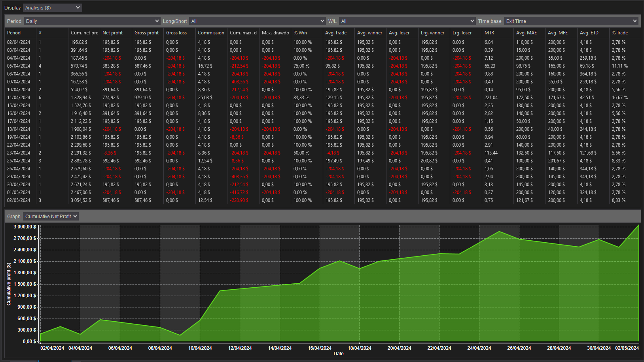Open the Period dropdown set to Daily
This screenshot has width=644, height=362.
click(92, 21)
